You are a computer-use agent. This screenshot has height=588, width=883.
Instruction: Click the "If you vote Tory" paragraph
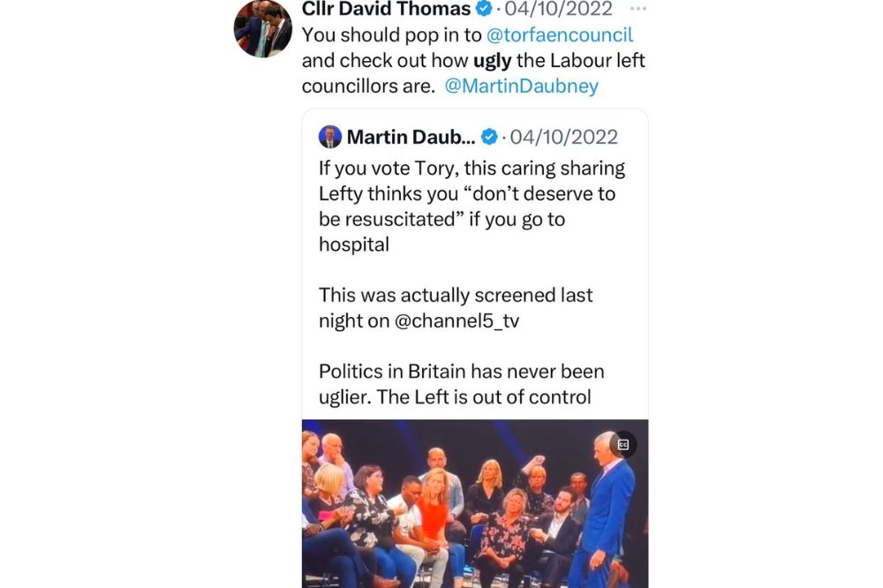click(x=472, y=206)
